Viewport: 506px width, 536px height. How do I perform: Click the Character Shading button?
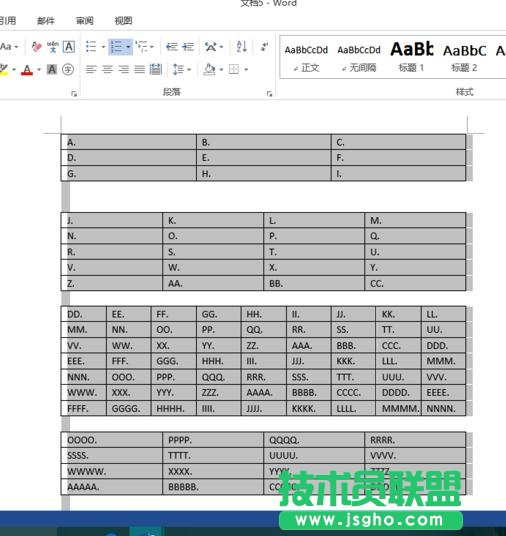tap(52, 70)
